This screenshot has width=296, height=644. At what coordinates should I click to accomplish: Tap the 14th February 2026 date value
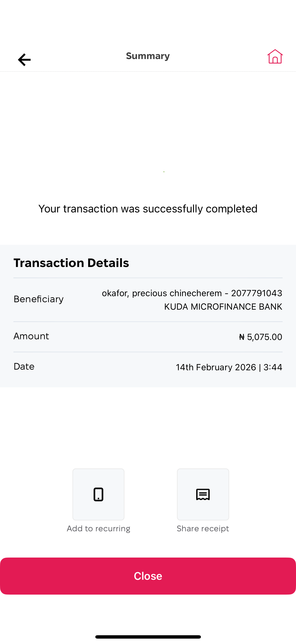[x=216, y=367]
